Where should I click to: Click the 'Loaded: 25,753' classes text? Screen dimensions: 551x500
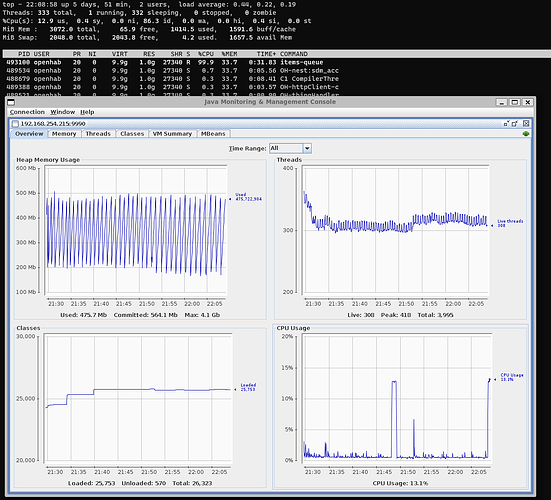(91, 483)
